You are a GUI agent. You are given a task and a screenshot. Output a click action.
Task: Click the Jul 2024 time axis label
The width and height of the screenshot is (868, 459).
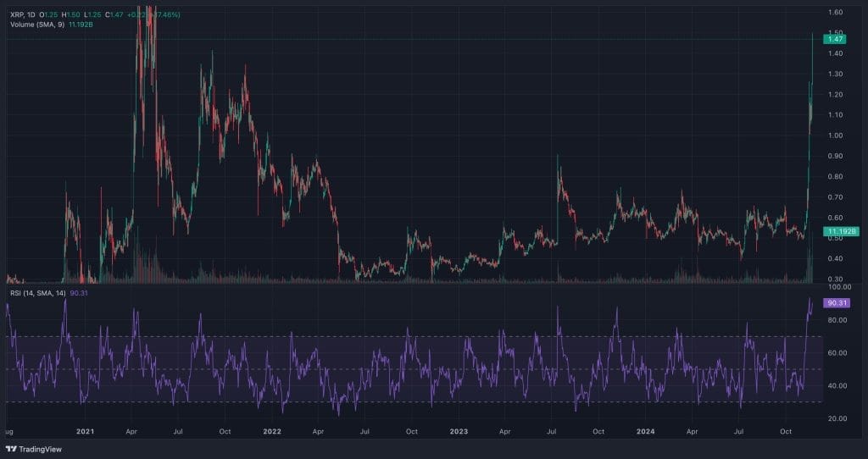(x=738, y=431)
